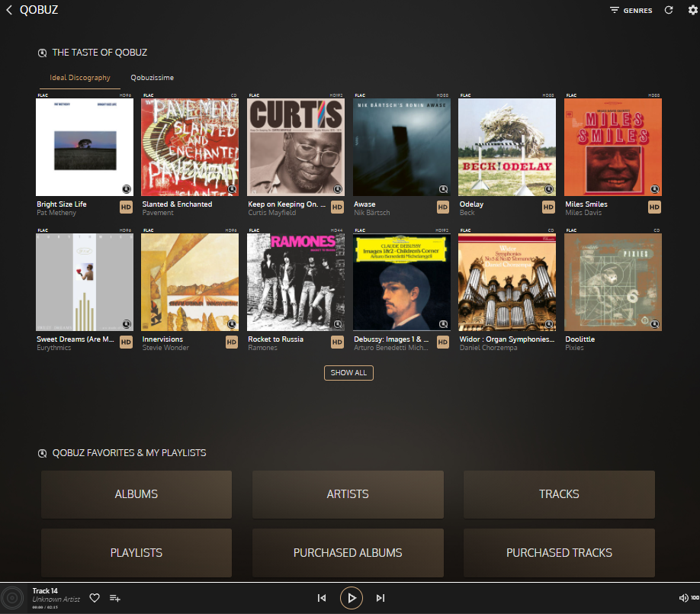700x614 pixels.
Task: Refresh the Qobuz page
Action: pos(668,10)
